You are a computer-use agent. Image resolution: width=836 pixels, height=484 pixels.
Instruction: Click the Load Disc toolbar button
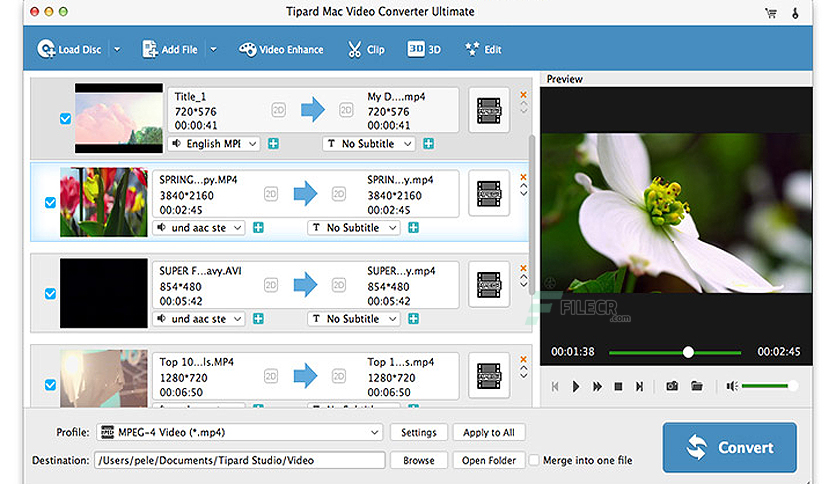point(69,50)
